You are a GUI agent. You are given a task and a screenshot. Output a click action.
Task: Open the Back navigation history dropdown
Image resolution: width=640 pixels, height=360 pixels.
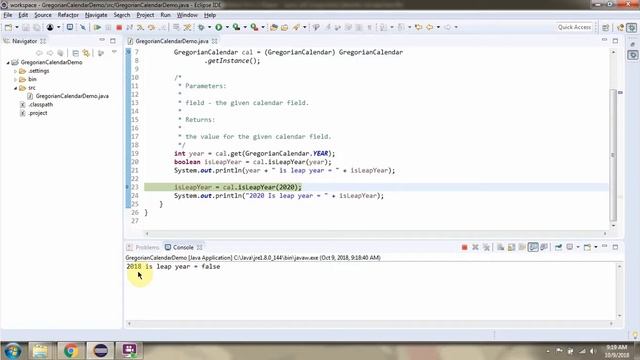click(x=438, y=27)
